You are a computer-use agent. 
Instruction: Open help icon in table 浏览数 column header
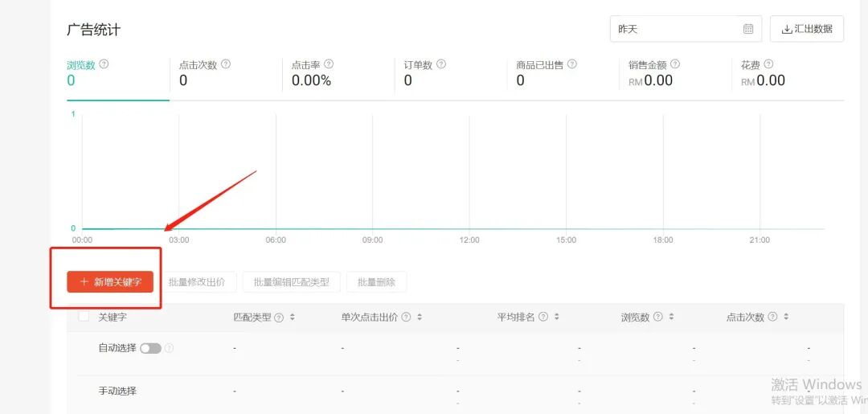(x=657, y=318)
